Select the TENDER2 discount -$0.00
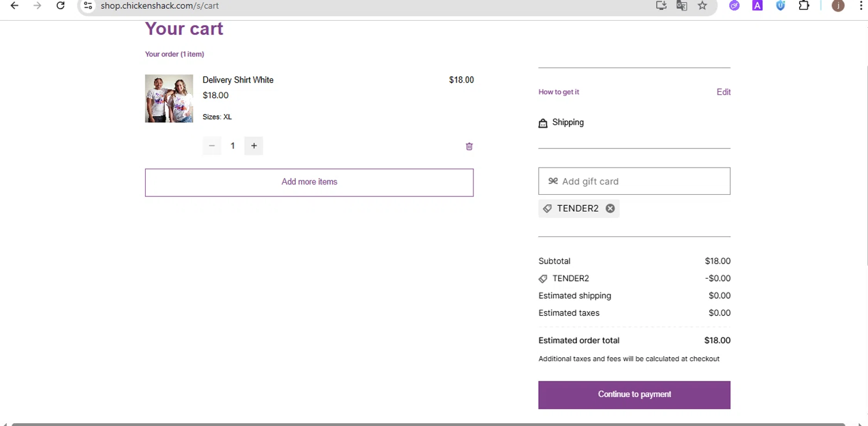This screenshot has height=426, width=868. pos(718,279)
